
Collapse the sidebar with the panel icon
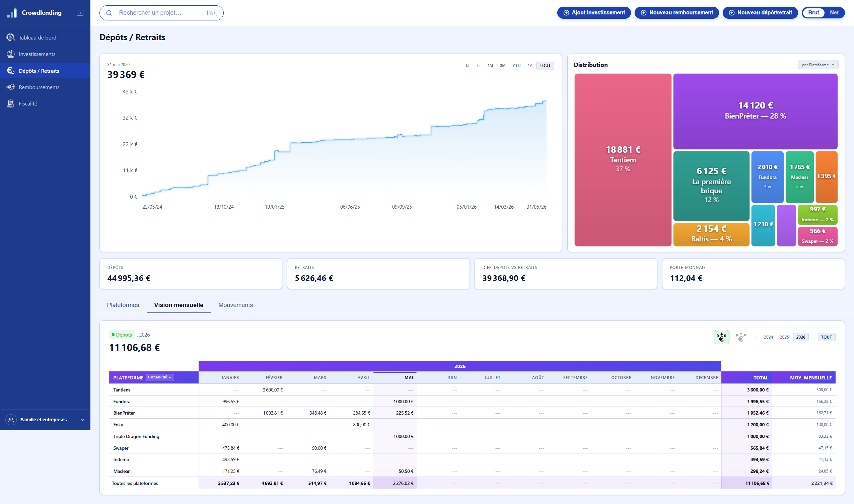coord(80,13)
